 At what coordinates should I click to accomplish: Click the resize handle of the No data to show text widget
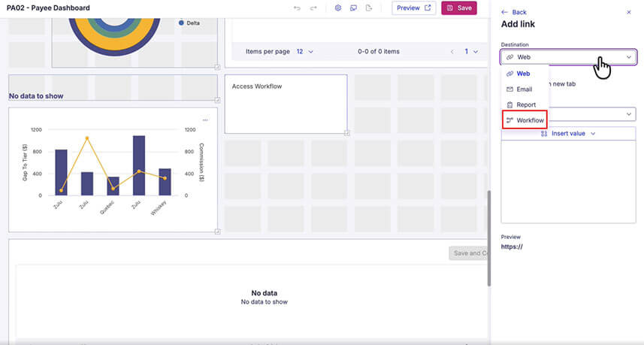coord(217,100)
